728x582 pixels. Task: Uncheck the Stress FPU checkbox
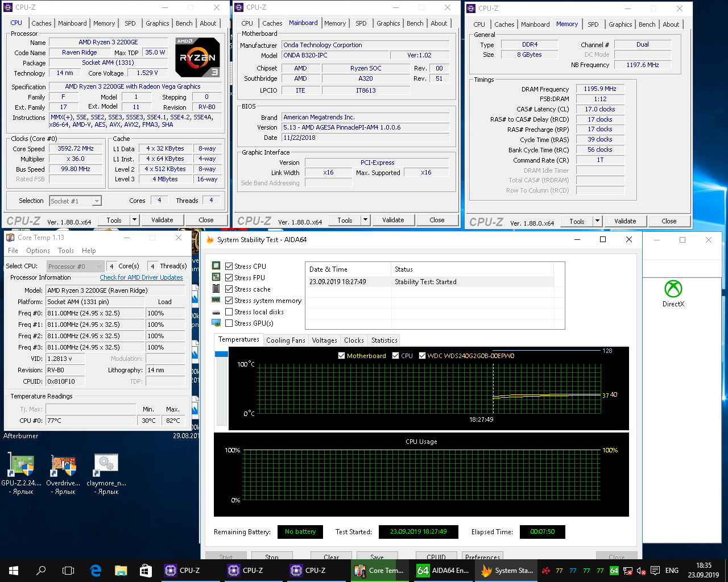(x=229, y=277)
